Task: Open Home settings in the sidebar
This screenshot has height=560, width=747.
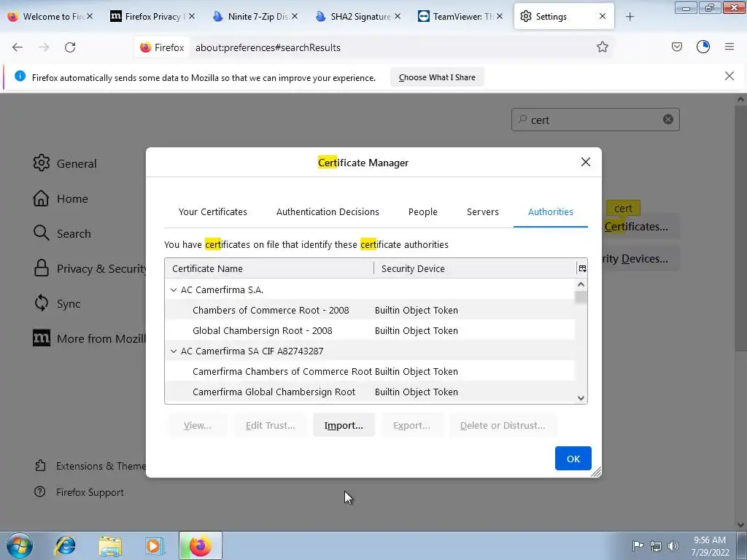Action: [x=61, y=198]
